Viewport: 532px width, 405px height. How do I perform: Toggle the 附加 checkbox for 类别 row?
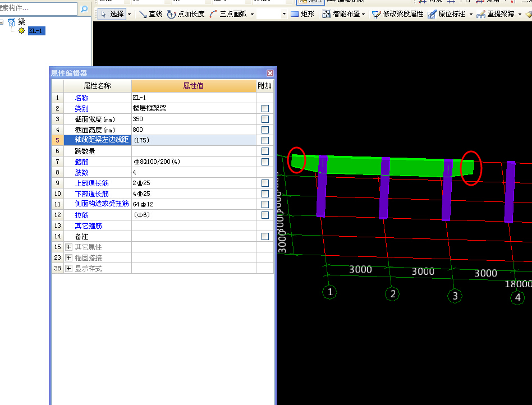click(265, 109)
